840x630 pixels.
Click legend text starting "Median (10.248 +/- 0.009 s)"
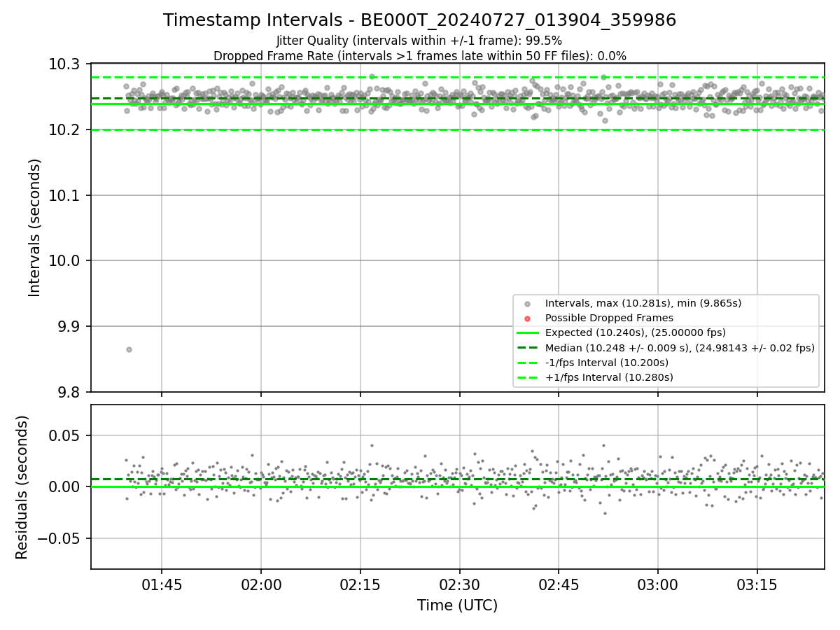click(680, 348)
